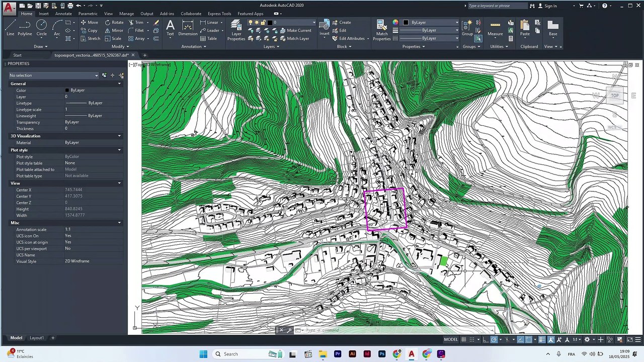Activate the Mirror command
This screenshot has height=362, width=644.
click(x=114, y=31)
